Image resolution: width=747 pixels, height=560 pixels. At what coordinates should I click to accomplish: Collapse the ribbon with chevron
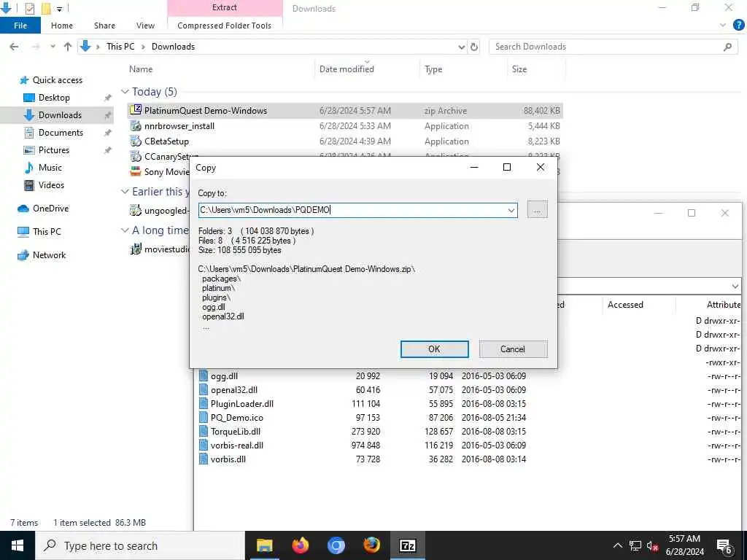[x=723, y=26]
